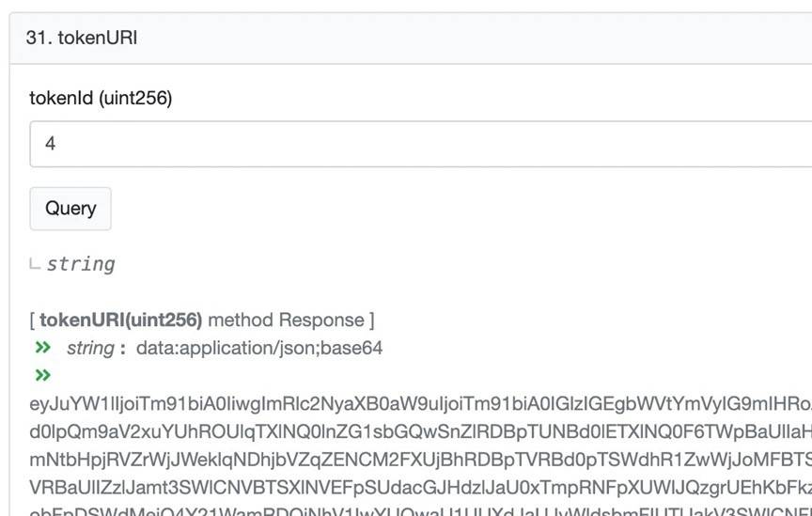This screenshot has height=516, width=812.
Task: Click the data:application/json;base64 value
Action: tap(259, 348)
